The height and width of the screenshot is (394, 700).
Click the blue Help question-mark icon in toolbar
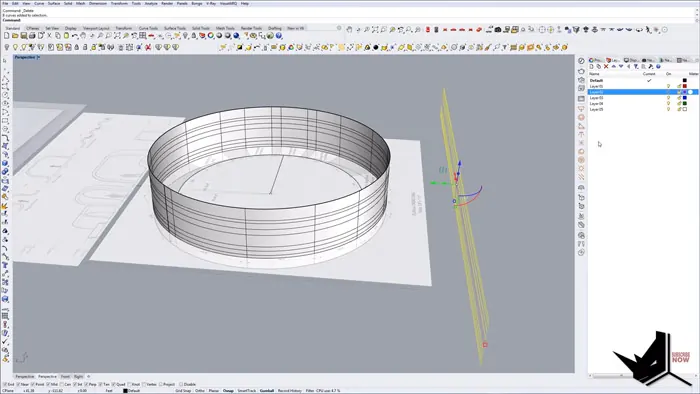pos(279,36)
